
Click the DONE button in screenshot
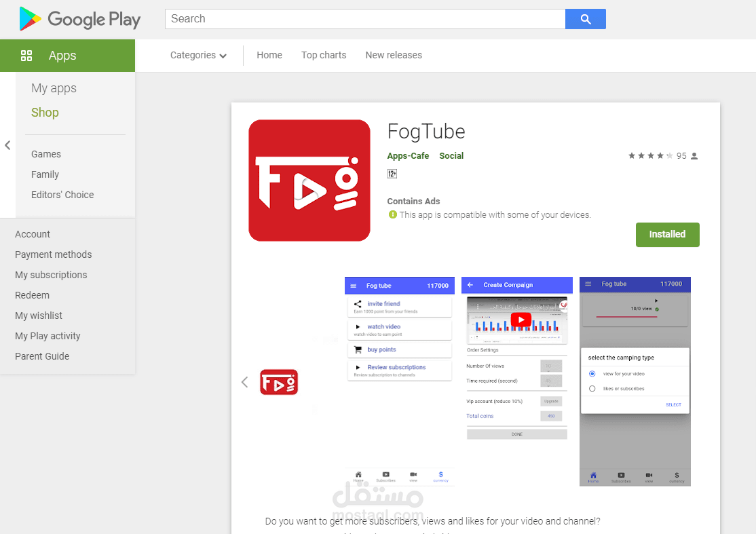point(517,434)
